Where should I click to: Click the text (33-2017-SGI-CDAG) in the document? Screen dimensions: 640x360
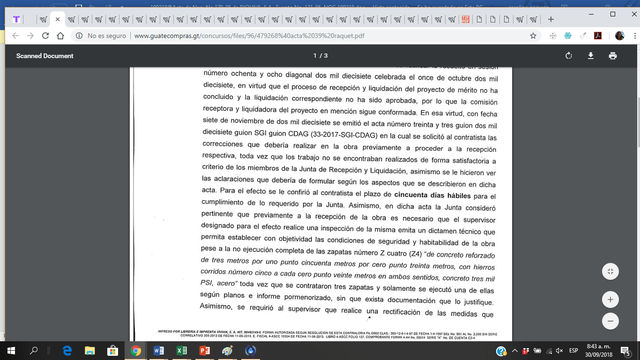344,135
